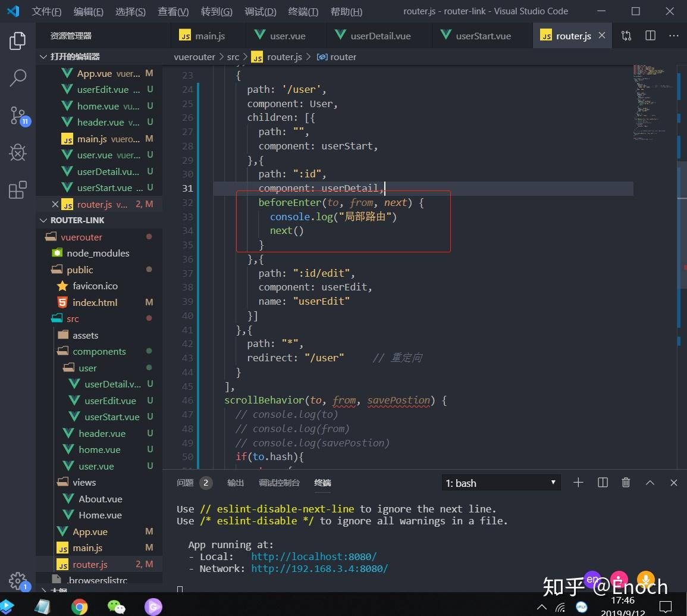Switch to the userDetail.vue editor tab
The image size is (687, 616).
click(x=380, y=36)
